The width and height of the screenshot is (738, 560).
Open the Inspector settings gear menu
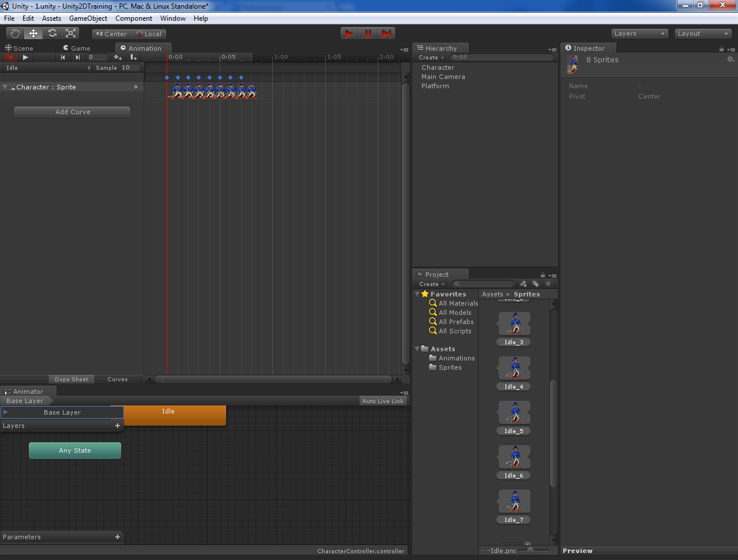point(731,59)
